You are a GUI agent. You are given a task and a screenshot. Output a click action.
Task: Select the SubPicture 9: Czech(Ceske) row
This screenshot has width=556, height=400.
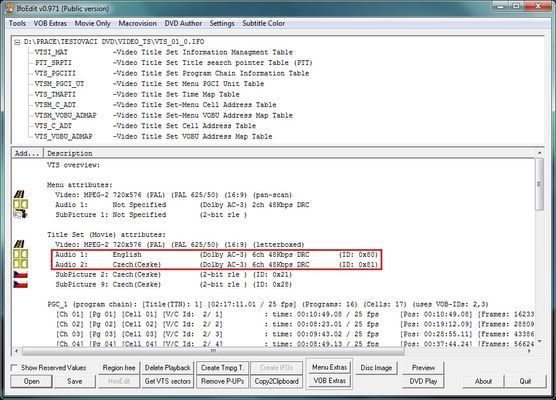tap(173, 284)
